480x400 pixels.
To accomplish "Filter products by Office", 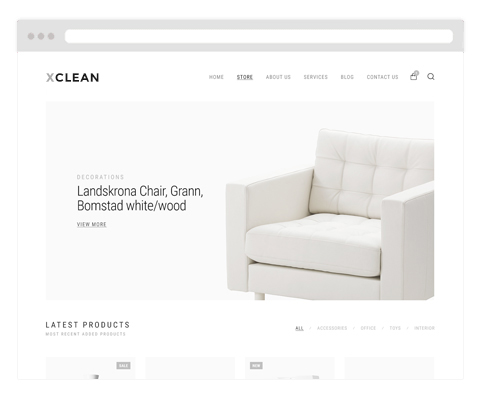I will point(368,328).
